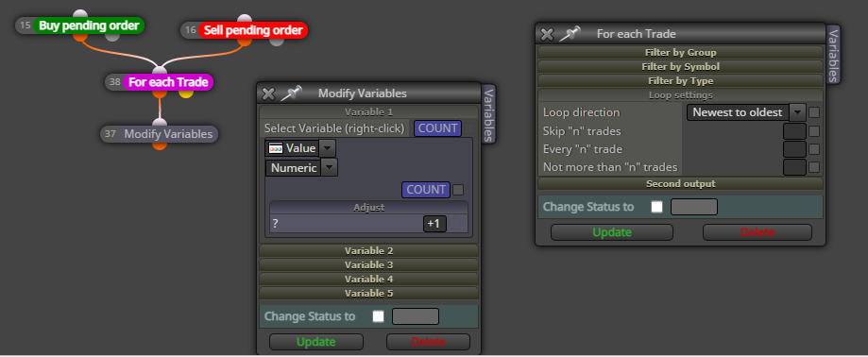This screenshot has width=868, height=357.
Task: Click Delete in Modify Variables panel
Action: [428, 342]
